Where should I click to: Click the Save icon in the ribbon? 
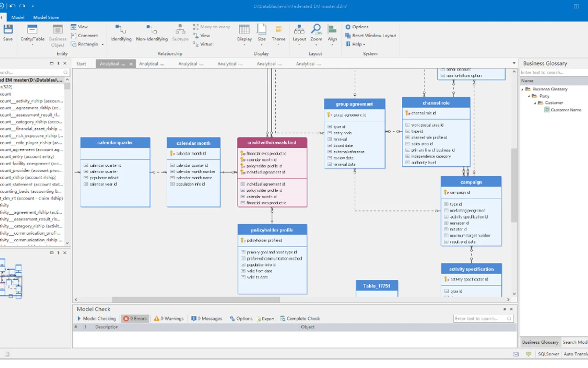(x=8, y=33)
